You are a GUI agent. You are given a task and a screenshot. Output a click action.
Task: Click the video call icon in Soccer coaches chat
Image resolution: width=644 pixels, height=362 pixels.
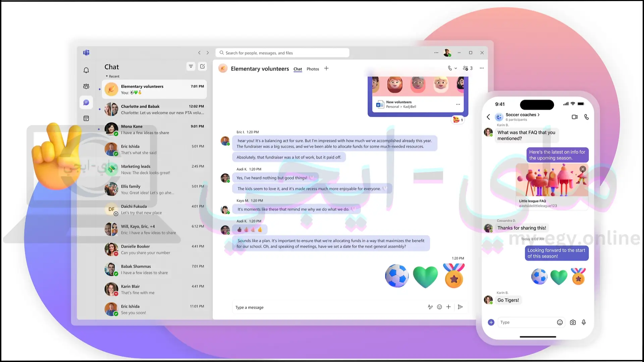575,117
